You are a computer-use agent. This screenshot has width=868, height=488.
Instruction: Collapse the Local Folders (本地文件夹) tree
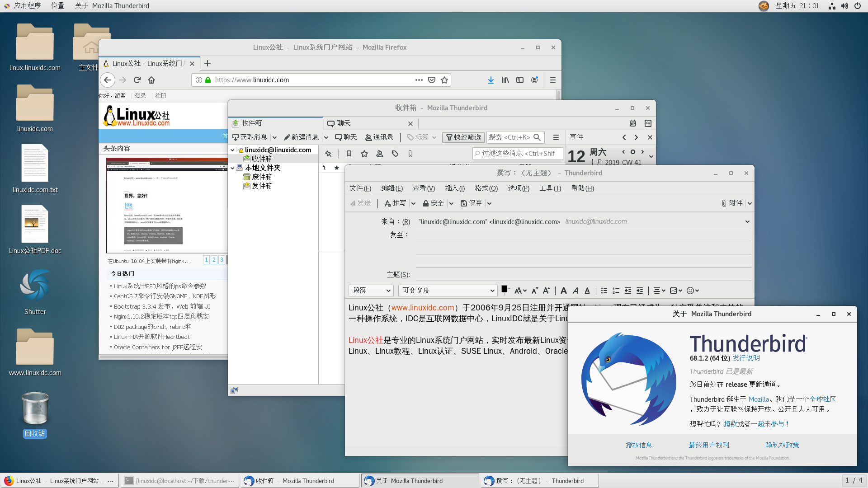point(233,168)
